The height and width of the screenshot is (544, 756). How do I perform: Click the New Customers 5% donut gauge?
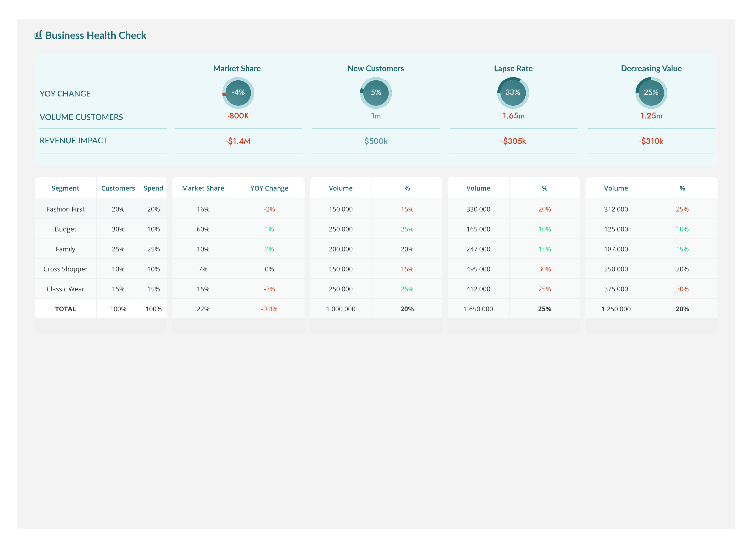376,93
